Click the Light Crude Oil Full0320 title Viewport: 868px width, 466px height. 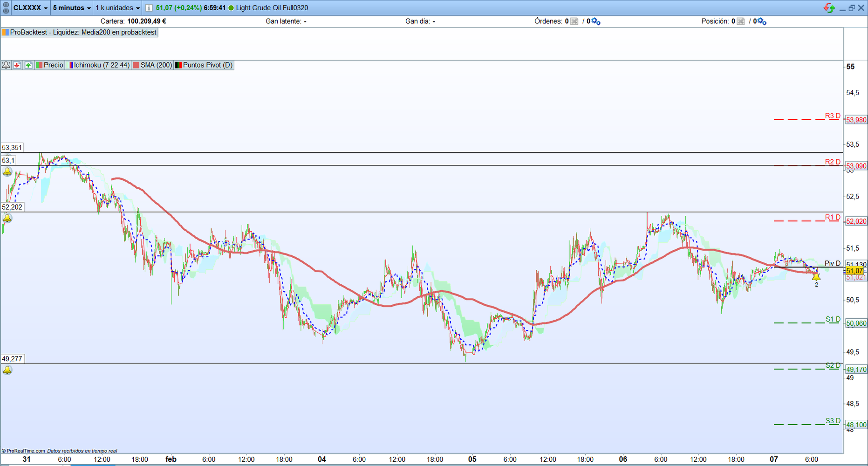coord(272,8)
